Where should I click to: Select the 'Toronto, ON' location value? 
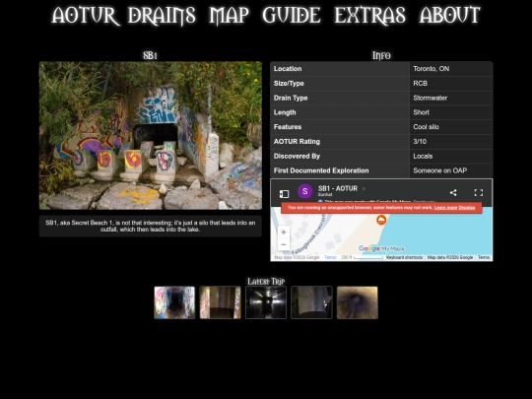coord(431,69)
